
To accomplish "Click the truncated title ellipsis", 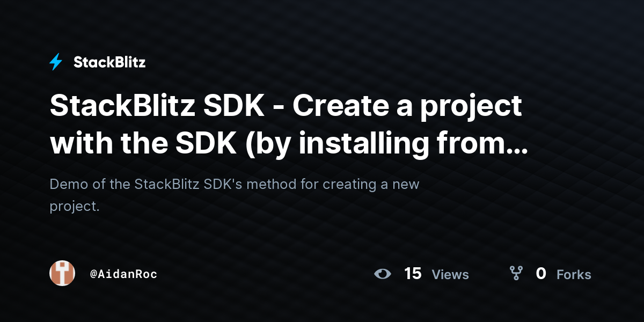I will (517, 145).
